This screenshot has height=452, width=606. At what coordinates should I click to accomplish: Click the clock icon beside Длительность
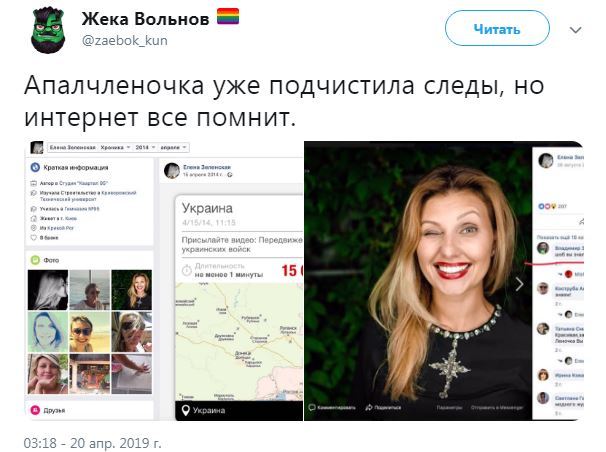187,270
